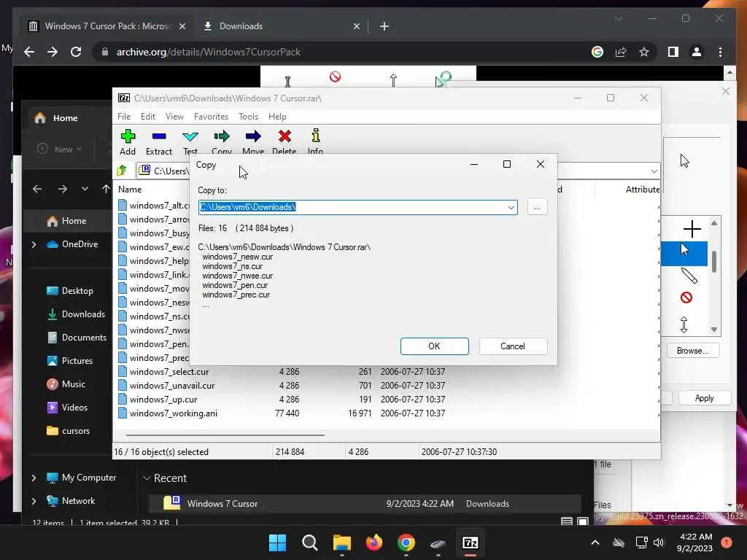
Task: Open the Favorites menu in 7-Zip
Action: (211, 116)
